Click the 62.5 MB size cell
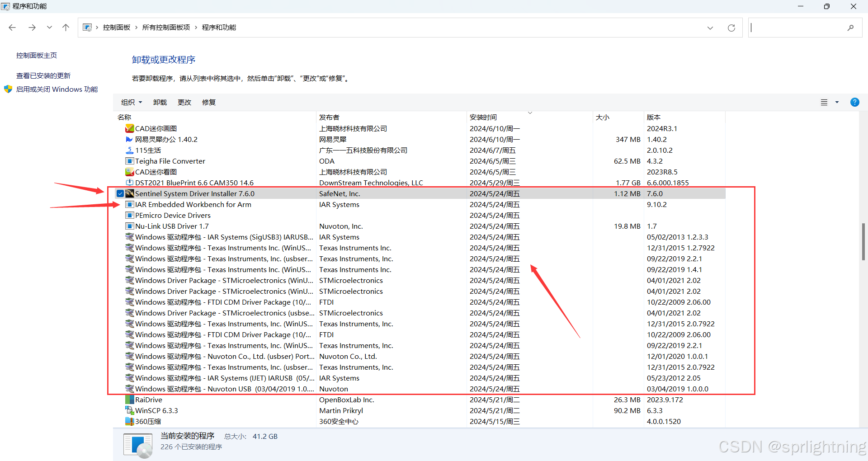Viewport: 868px width, 461px height. (627, 161)
